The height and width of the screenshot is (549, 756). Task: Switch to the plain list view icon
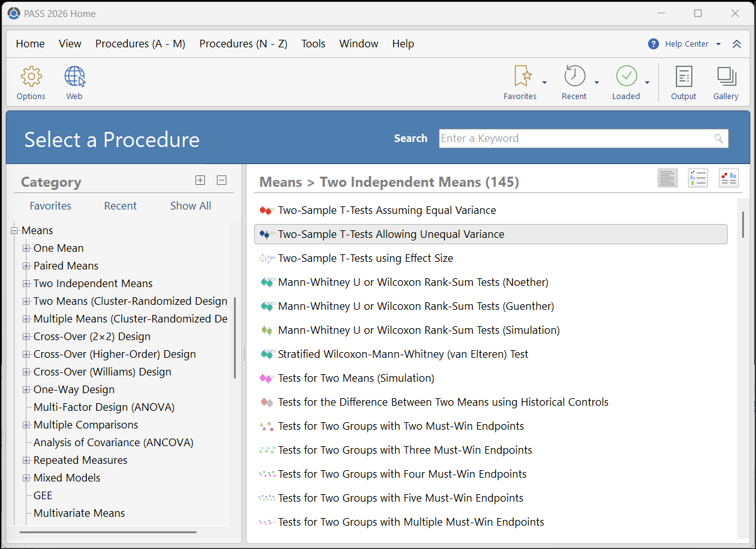pos(667,179)
